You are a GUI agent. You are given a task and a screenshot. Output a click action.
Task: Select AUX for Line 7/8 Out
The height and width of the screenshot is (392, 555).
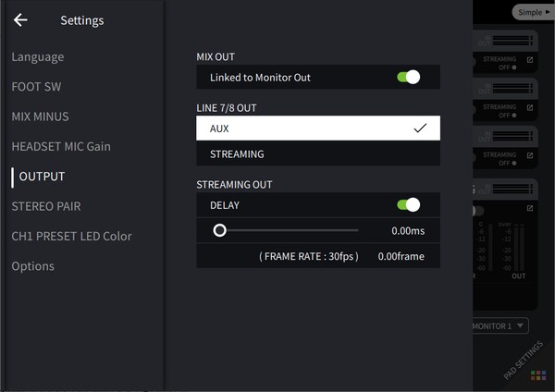point(318,129)
